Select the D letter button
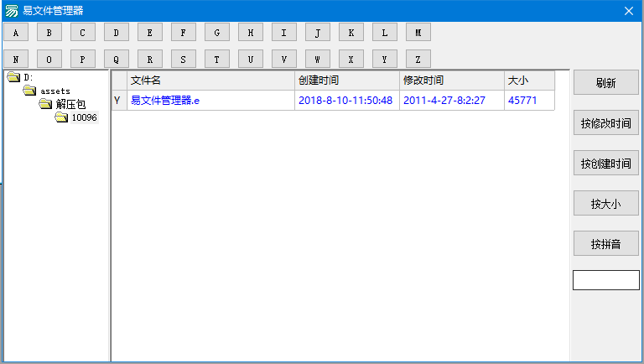The image size is (644, 364). (x=117, y=33)
